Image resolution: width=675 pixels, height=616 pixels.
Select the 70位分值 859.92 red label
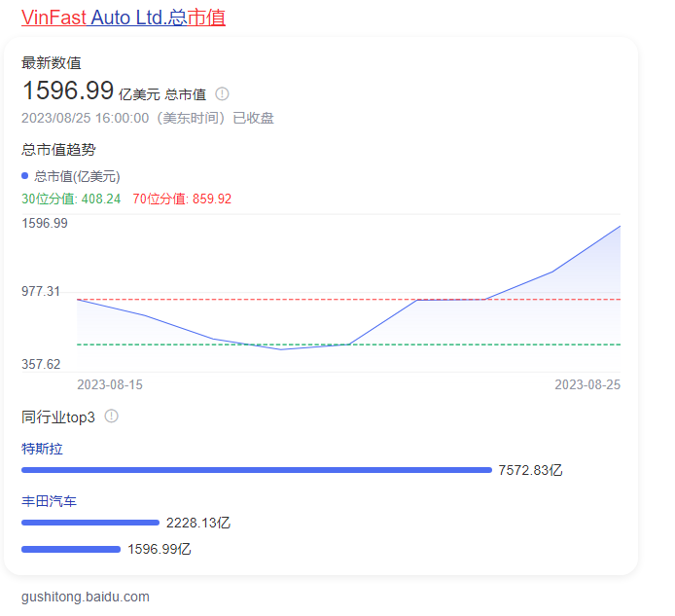182,199
